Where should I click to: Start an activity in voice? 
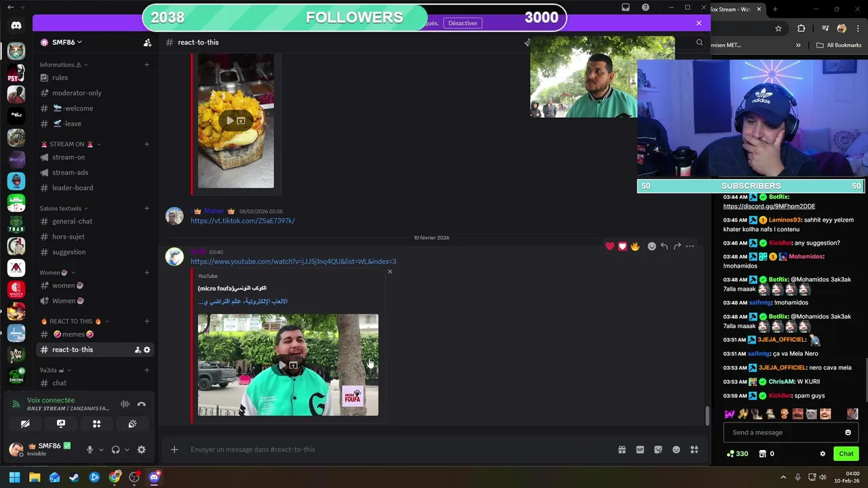point(96,424)
